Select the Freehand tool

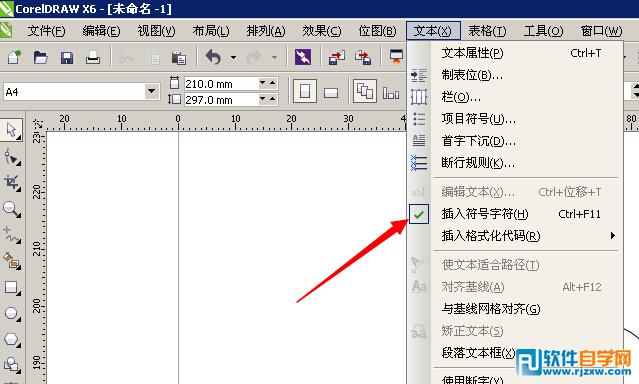pyautogui.click(x=11, y=235)
